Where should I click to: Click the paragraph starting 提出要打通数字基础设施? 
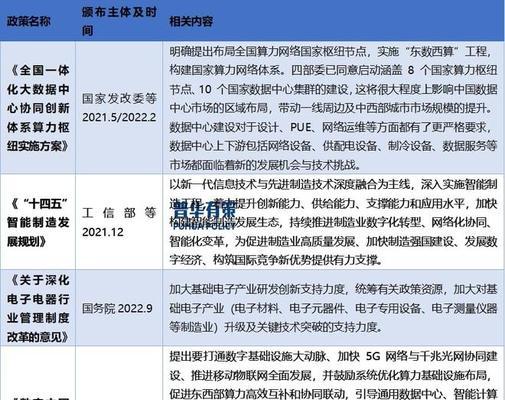(x=333, y=375)
